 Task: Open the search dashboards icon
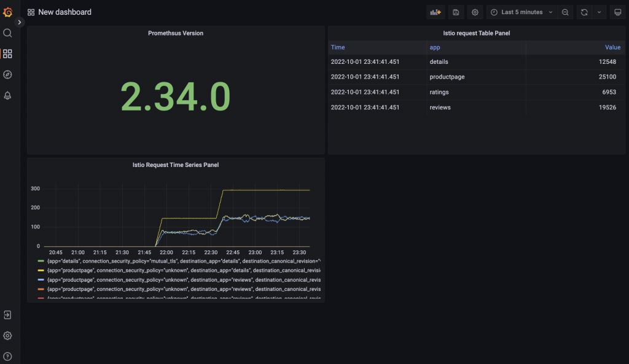tap(7, 33)
